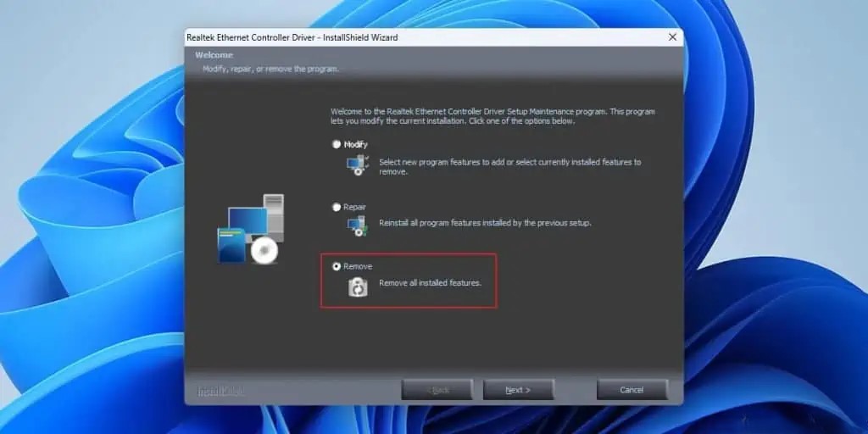Click the Modify computer icon
This screenshot has height=434, width=868.
pyautogui.click(x=358, y=165)
